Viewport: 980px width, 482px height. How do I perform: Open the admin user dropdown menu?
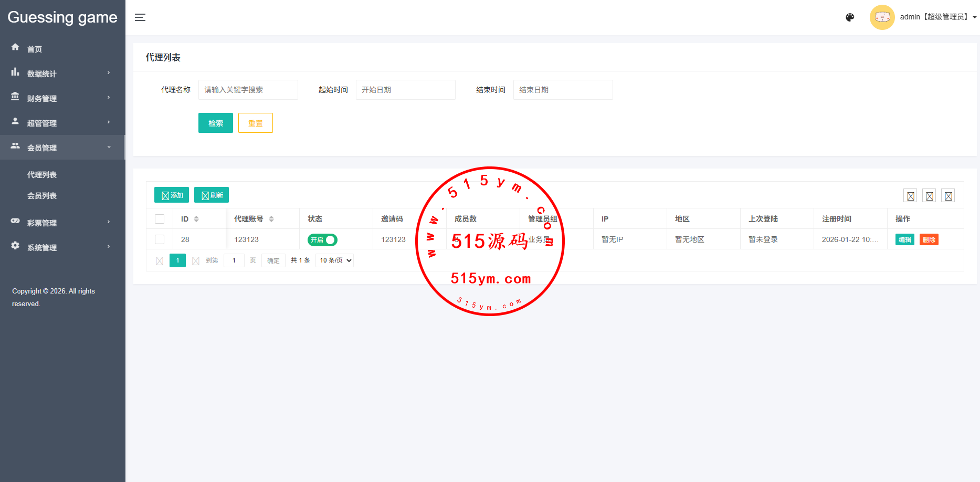pyautogui.click(x=937, y=17)
